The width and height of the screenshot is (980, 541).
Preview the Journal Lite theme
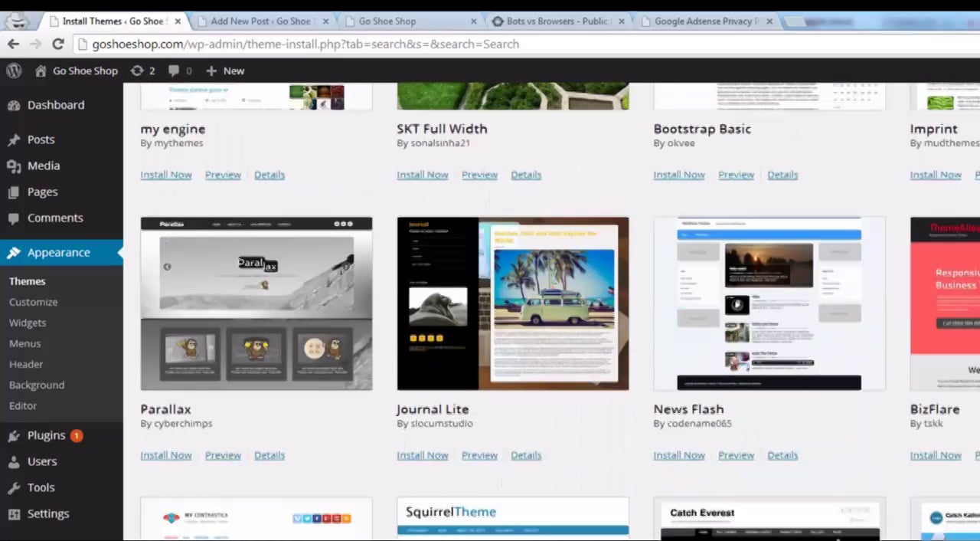pos(479,455)
